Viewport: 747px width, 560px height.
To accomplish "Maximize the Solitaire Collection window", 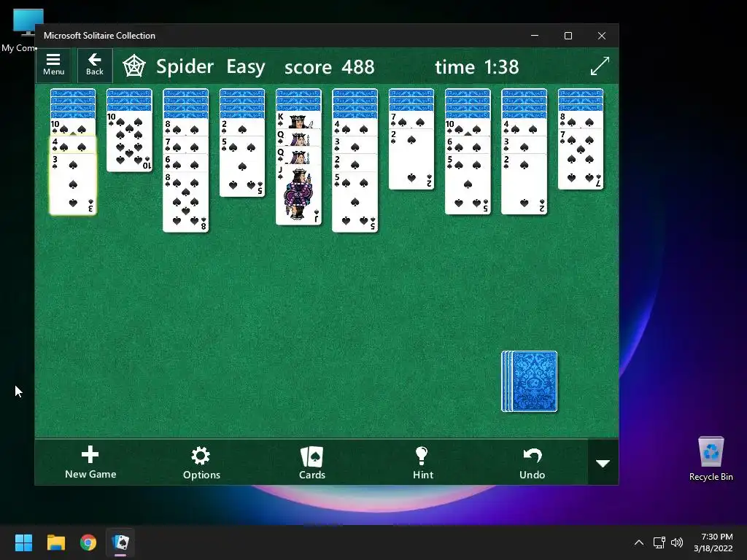I will tap(568, 36).
